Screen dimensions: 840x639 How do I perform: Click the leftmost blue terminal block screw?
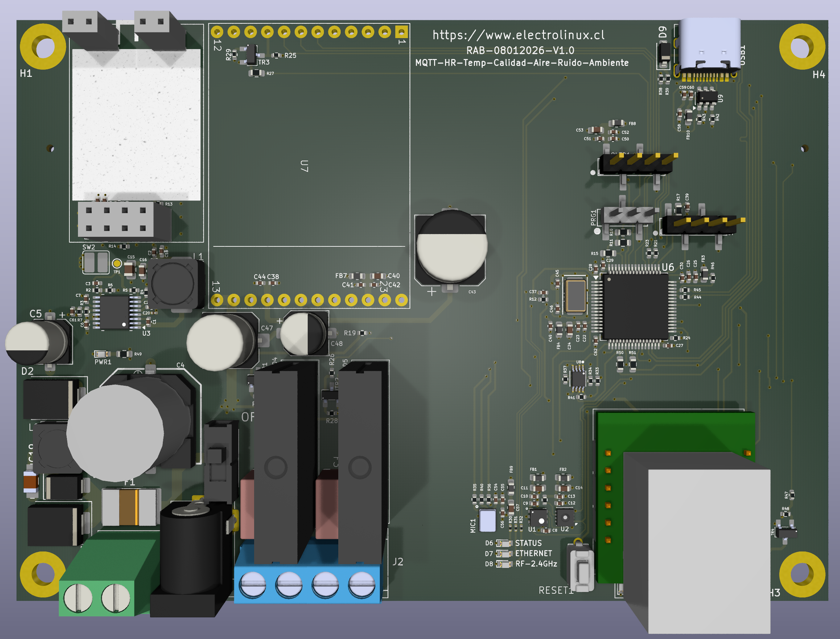click(x=253, y=585)
